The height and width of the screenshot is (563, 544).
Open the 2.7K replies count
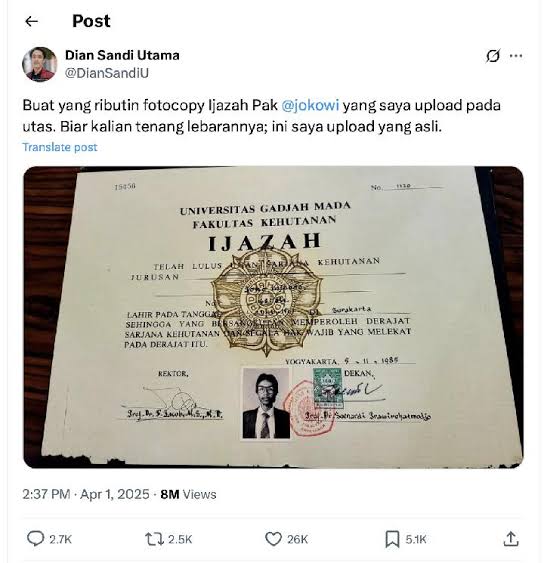click(60, 539)
